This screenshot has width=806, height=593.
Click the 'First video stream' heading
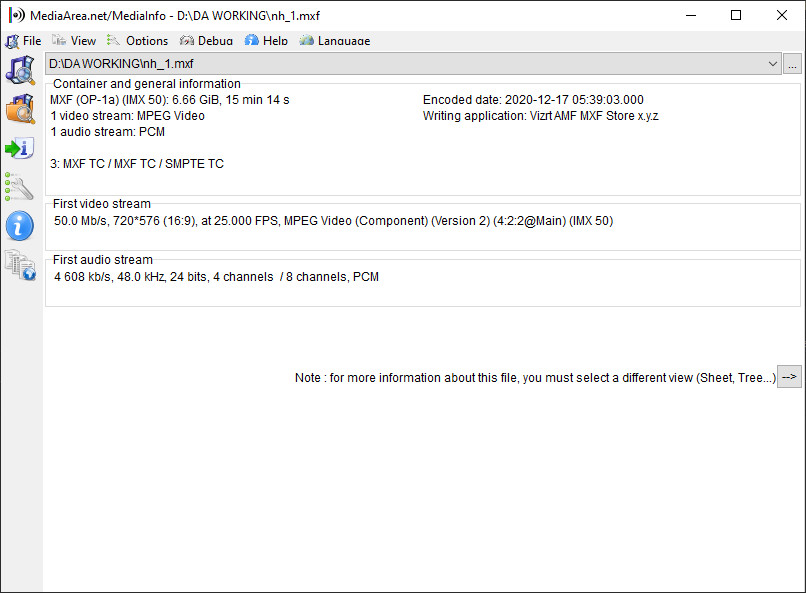(x=102, y=203)
